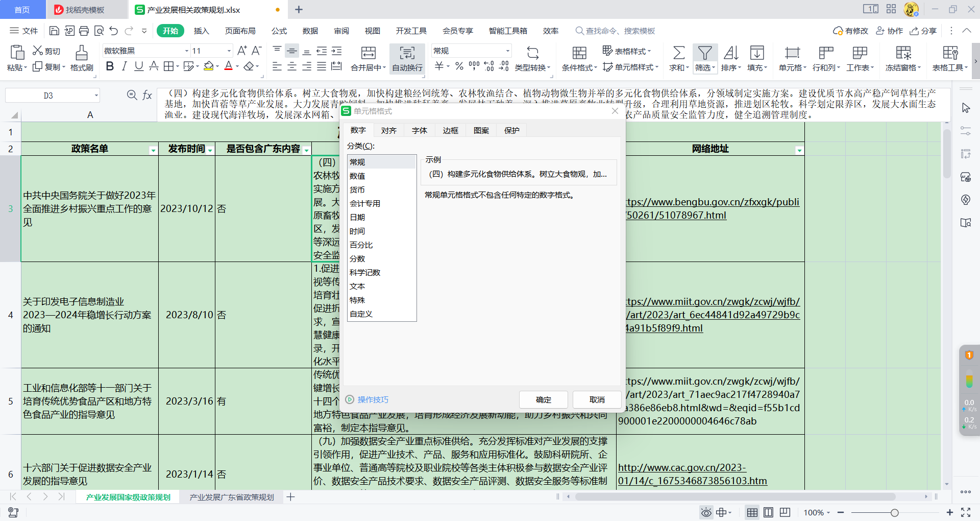Click Increase font size icon

tap(242, 51)
